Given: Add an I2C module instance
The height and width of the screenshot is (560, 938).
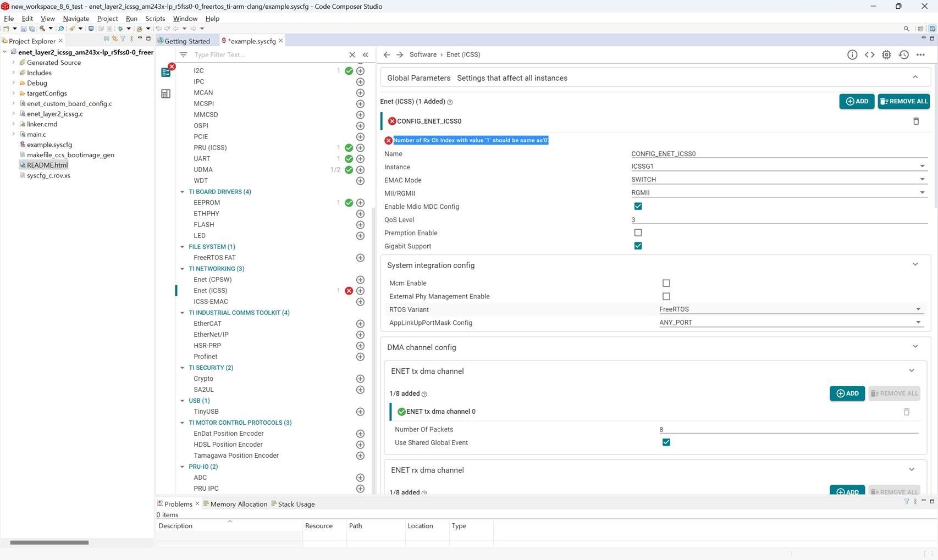Looking at the screenshot, I should pos(360,71).
